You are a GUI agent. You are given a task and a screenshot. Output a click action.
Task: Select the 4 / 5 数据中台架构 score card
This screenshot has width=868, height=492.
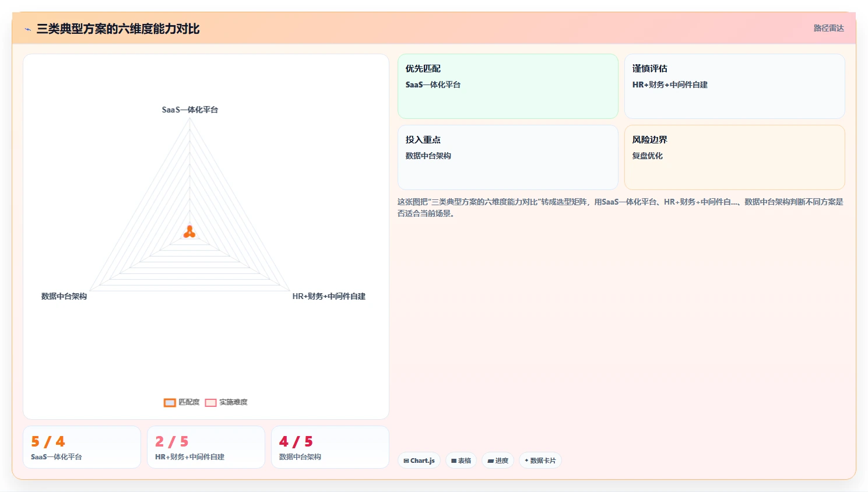330,447
